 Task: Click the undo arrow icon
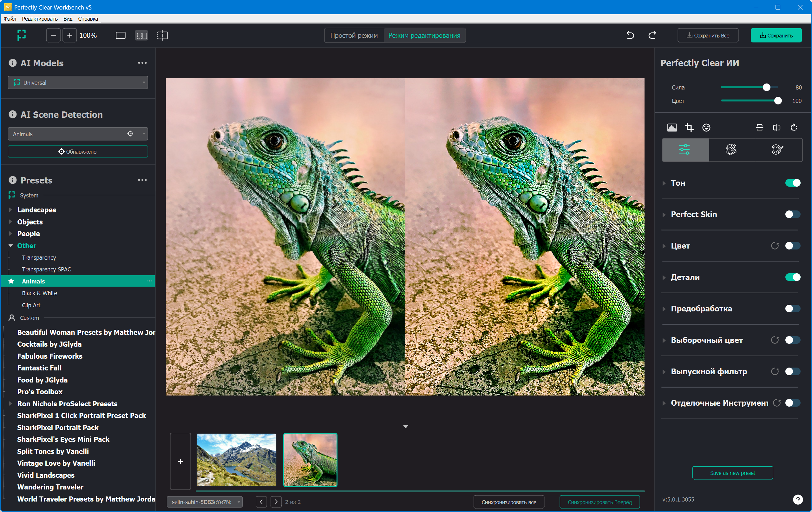click(x=630, y=35)
